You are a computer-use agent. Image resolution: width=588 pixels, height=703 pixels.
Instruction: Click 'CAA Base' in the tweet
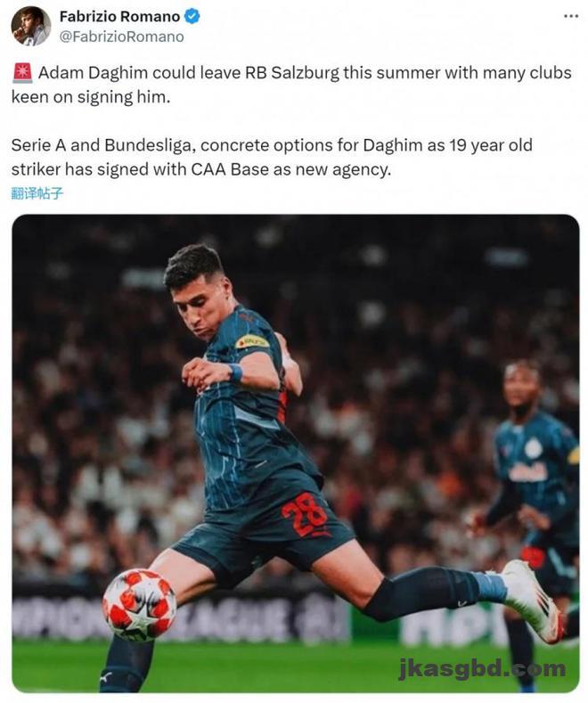230,169
